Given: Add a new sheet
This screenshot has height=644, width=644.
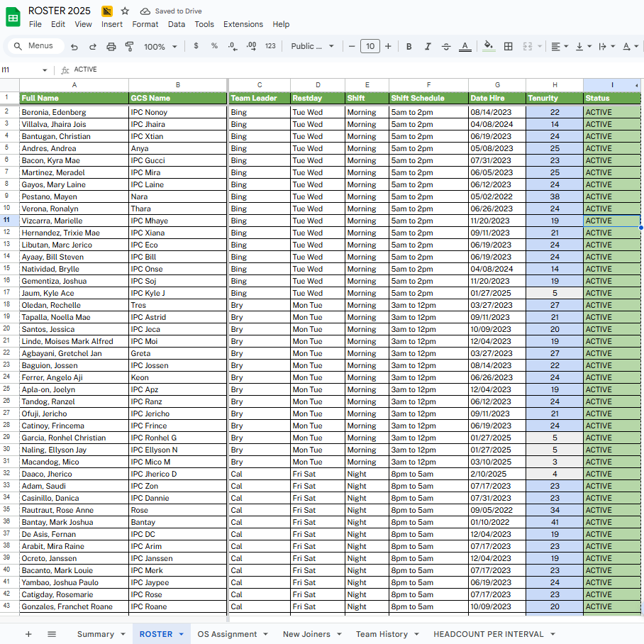Looking at the screenshot, I should (x=28, y=634).
